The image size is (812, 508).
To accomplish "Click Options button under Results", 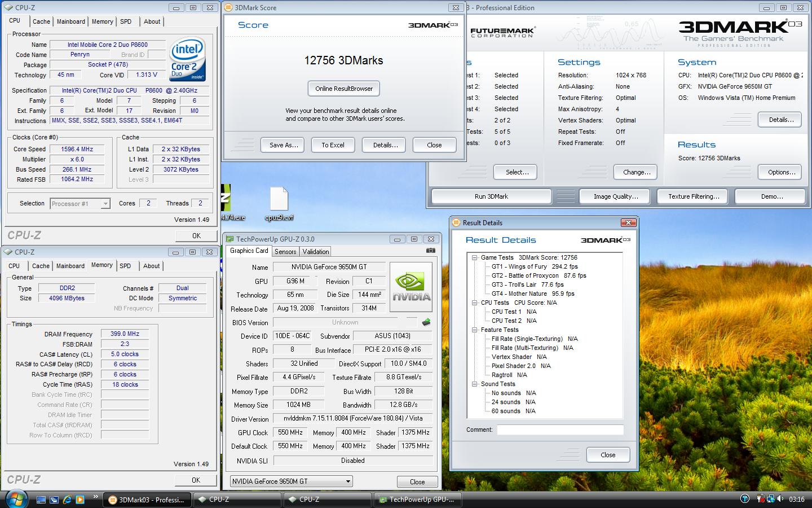I will click(x=781, y=172).
